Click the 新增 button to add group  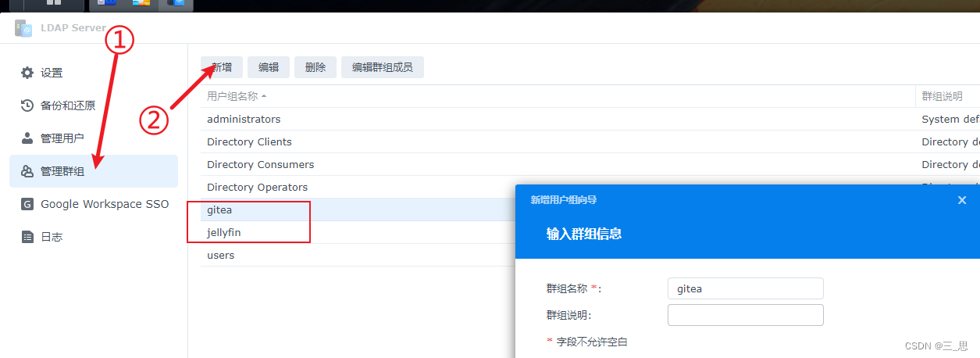click(222, 67)
